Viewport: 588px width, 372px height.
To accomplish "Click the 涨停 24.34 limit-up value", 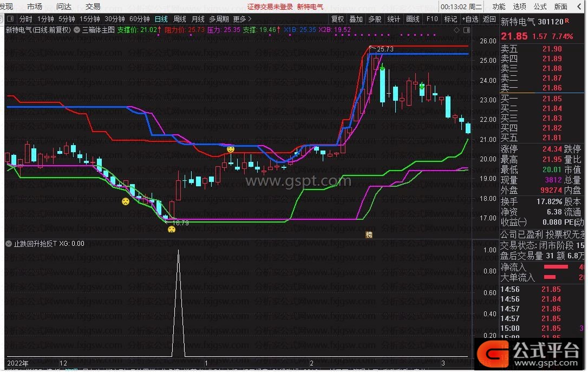I will click(x=552, y=149).
